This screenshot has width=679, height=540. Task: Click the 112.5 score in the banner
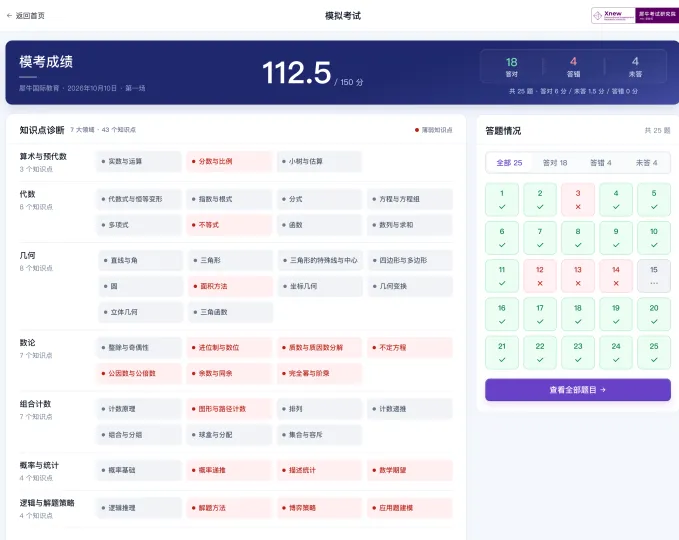click(297, 72)
